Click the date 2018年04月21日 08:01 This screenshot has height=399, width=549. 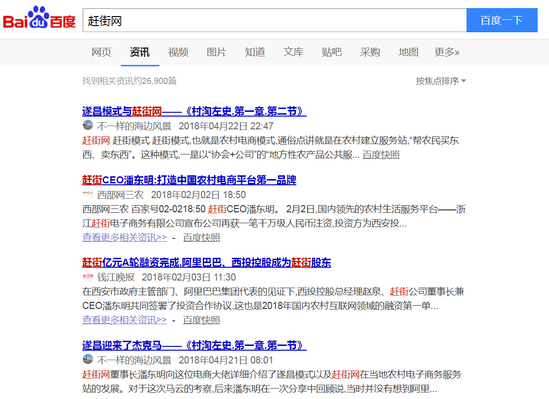pos(226,360)
